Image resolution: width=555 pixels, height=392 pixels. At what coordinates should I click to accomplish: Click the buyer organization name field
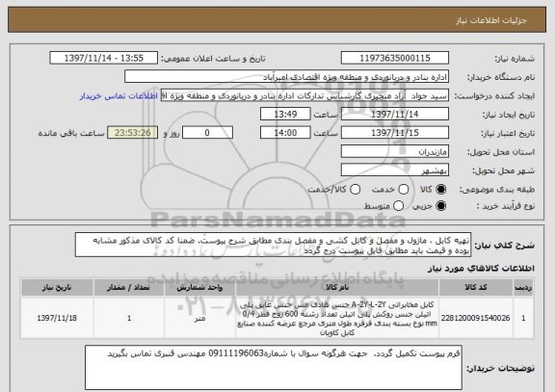tap(287, 77)
